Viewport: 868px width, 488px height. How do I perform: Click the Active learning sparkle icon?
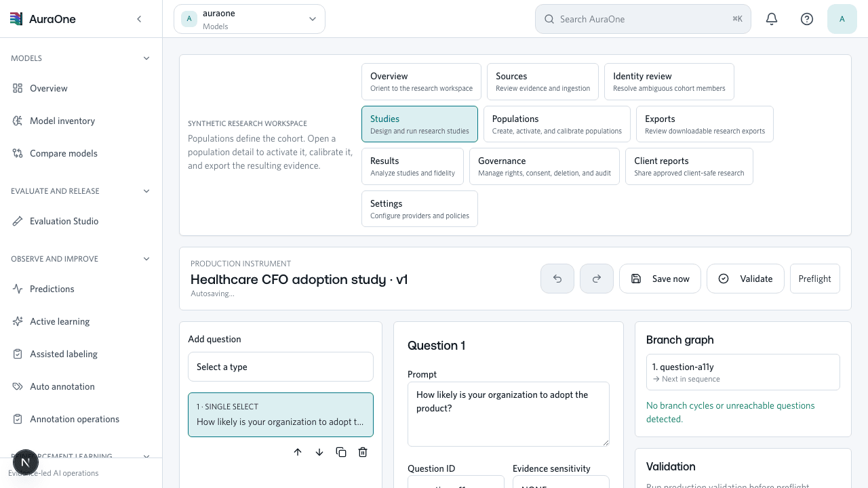18,321
